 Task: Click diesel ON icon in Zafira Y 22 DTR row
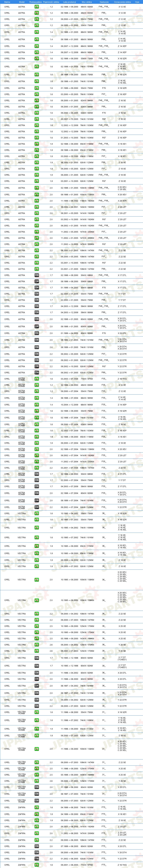click(37, 859)
